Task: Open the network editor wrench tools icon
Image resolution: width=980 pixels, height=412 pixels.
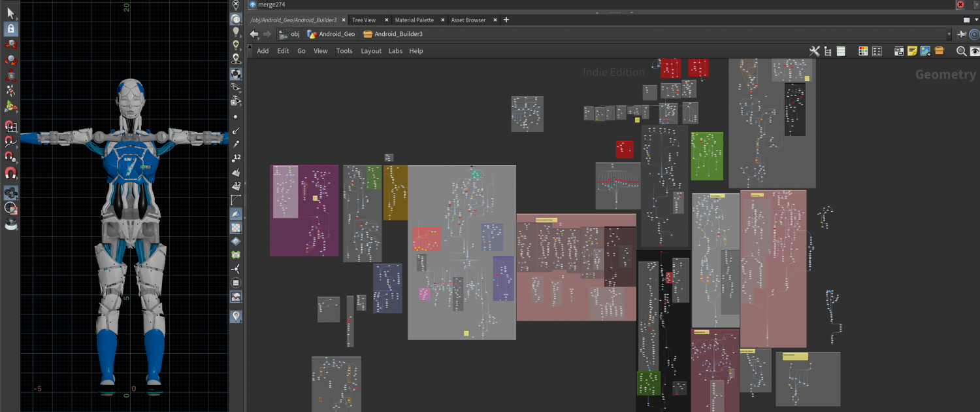Action: [814, 51]
